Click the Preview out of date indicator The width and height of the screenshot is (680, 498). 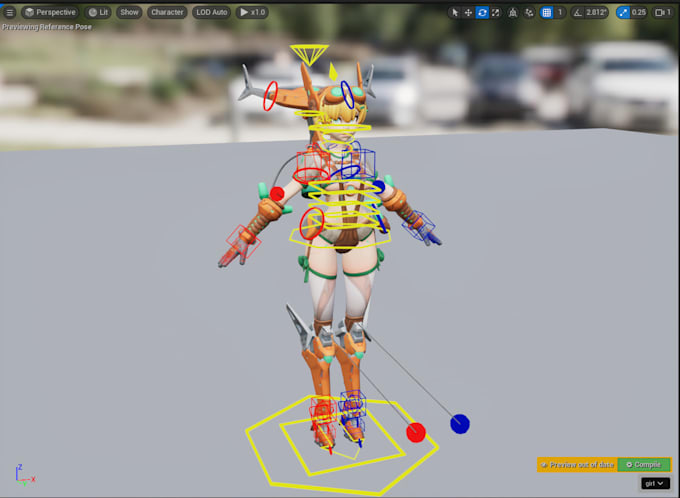coord(577,465)
